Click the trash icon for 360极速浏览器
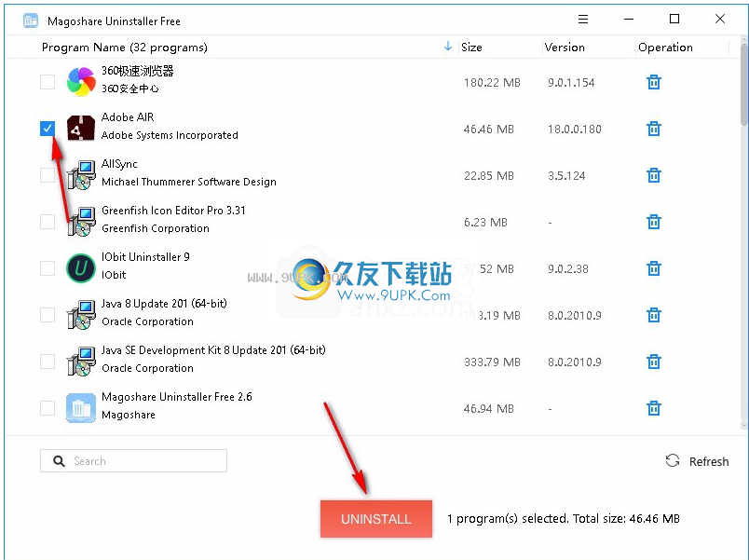This screenshot has width=749, height=560. (653, 82)
